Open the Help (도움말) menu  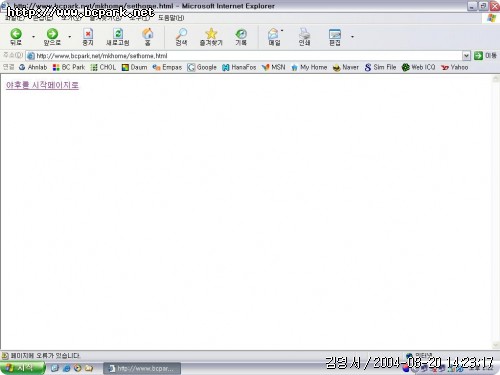coord(171,18)
